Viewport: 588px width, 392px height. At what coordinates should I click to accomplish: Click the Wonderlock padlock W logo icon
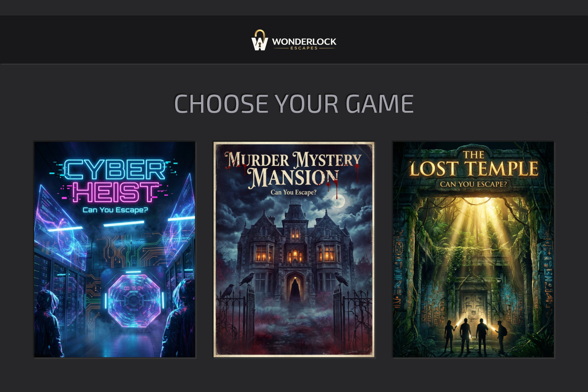(260, 40)
